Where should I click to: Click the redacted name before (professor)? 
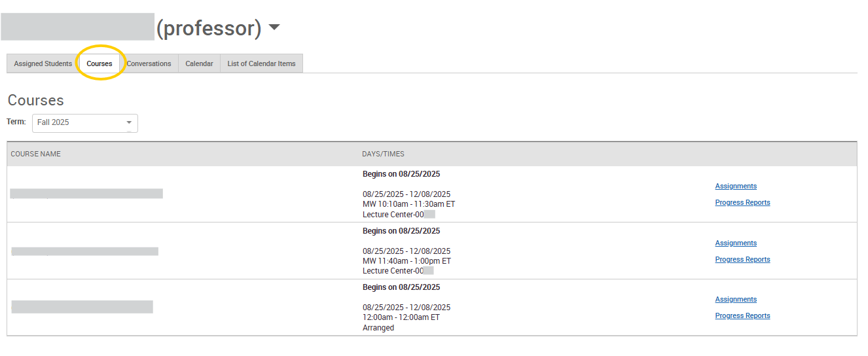coord(77,27)
